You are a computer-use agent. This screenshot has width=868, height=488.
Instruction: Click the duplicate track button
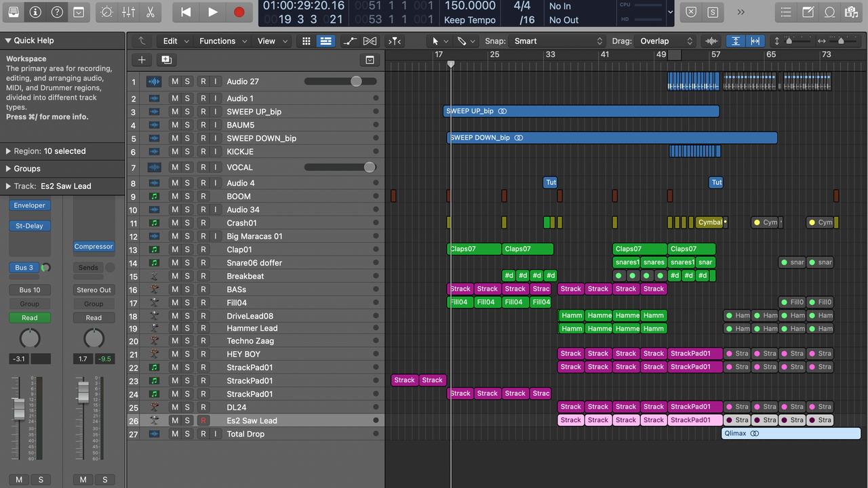(x=166, y=60)
